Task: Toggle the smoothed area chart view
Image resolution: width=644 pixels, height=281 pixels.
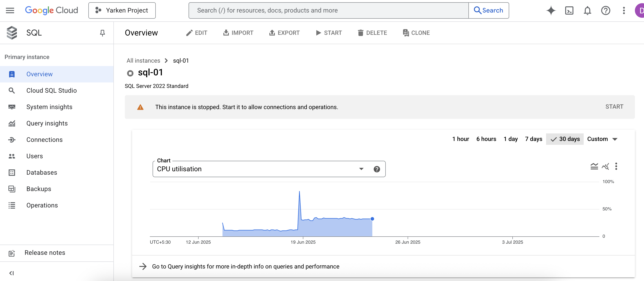Action: tap(594, 166)
